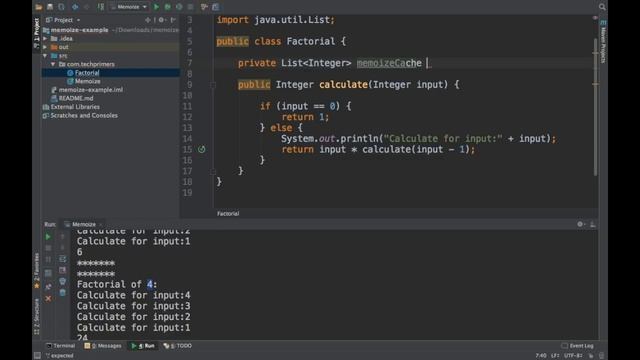The image size is (640, 360).
Task: Click the gray Stop icon in top toolbar
Action: point(190,7)
